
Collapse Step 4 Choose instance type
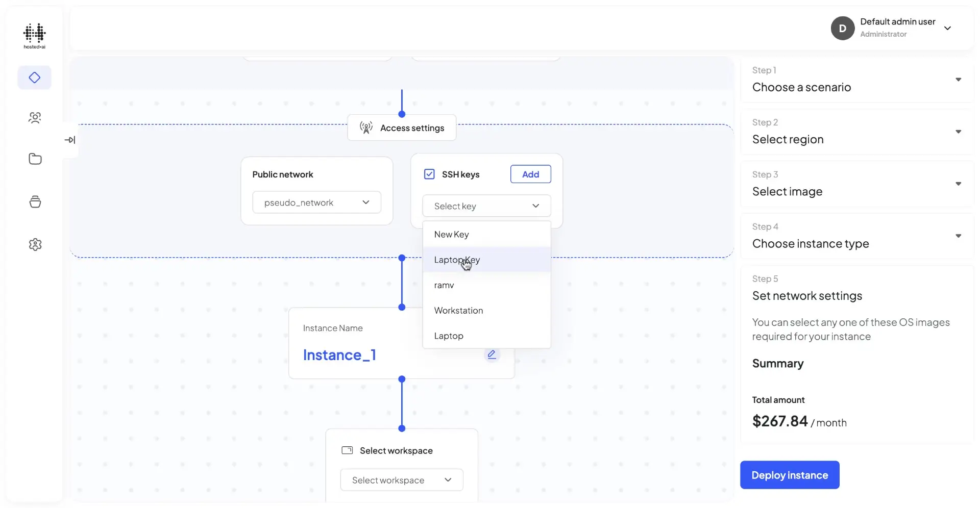(x=959, y=236)
